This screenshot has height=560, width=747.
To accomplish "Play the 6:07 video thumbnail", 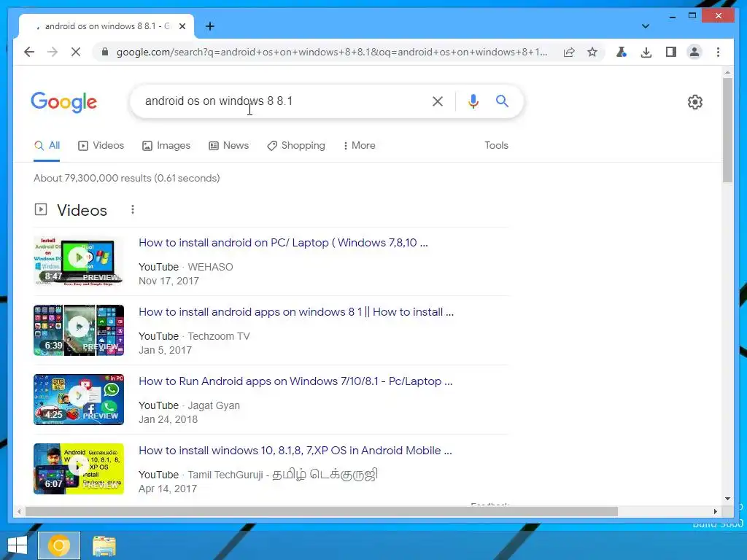I will click(x=79, y=469).
